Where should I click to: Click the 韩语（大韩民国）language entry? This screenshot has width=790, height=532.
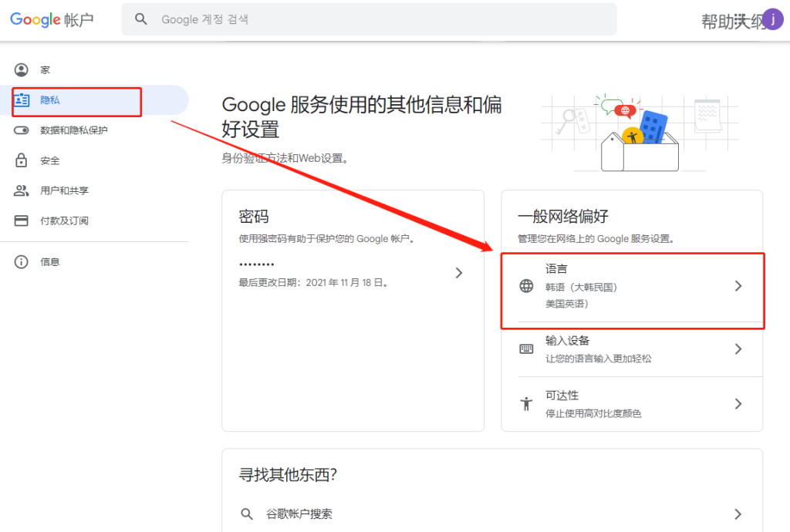point(581,288)
